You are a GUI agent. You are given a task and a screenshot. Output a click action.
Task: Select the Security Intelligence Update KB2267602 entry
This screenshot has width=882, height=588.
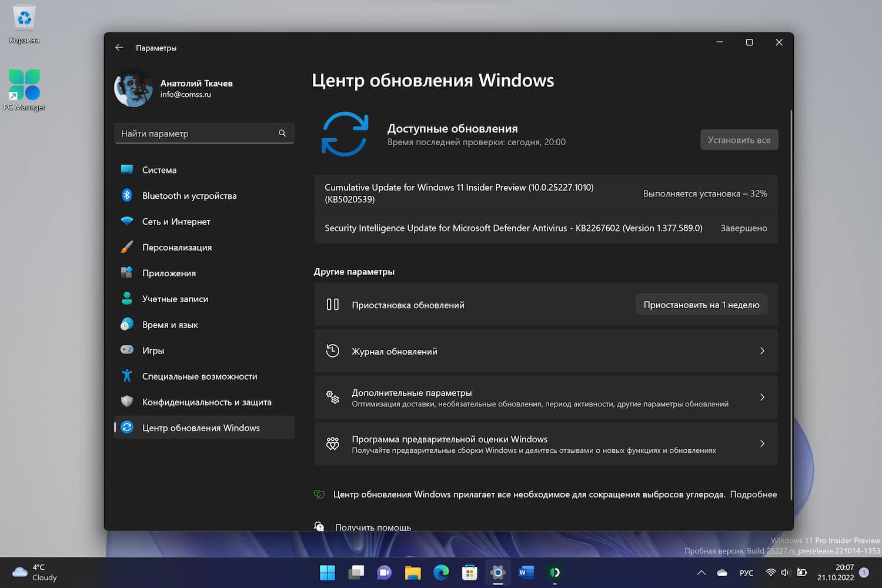[x=546, y=228]
